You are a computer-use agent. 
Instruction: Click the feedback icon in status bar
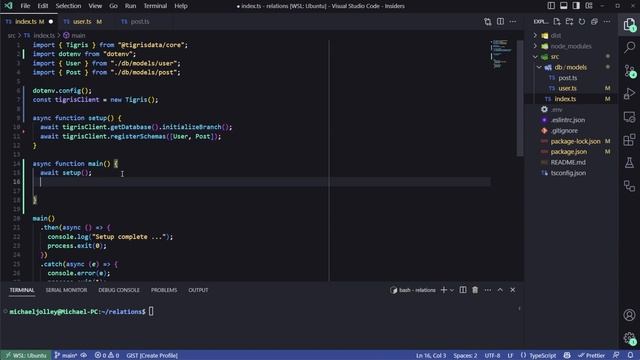(x=616, y=355)
